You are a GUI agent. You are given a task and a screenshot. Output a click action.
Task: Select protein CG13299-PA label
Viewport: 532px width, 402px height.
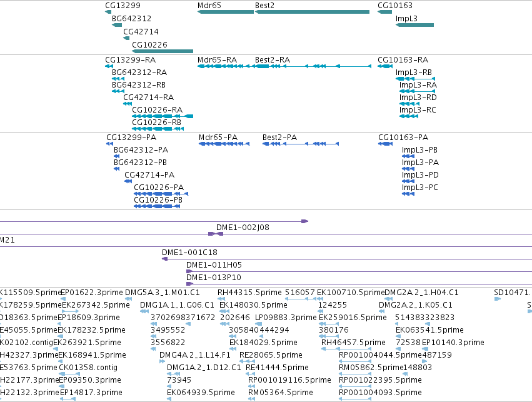click(131, 138)
